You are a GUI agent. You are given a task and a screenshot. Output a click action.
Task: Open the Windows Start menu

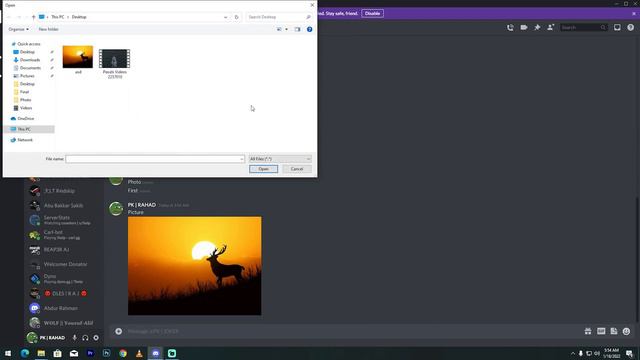tap(8, 353)
